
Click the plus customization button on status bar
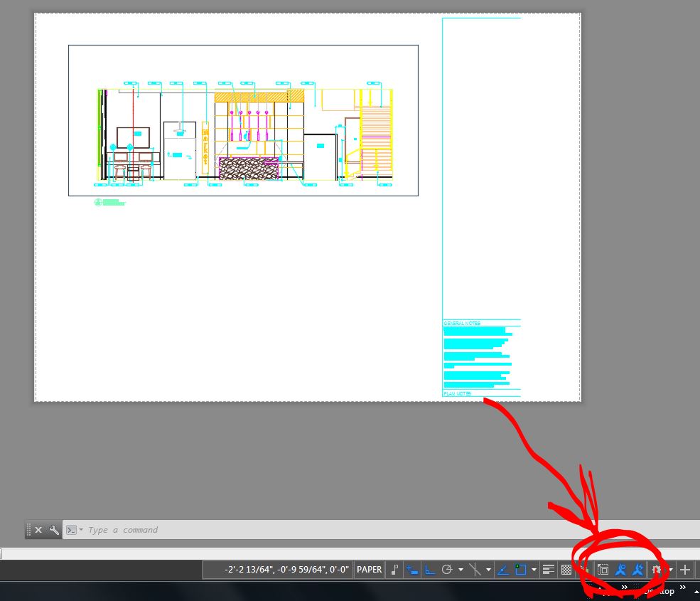pos(684,569)
